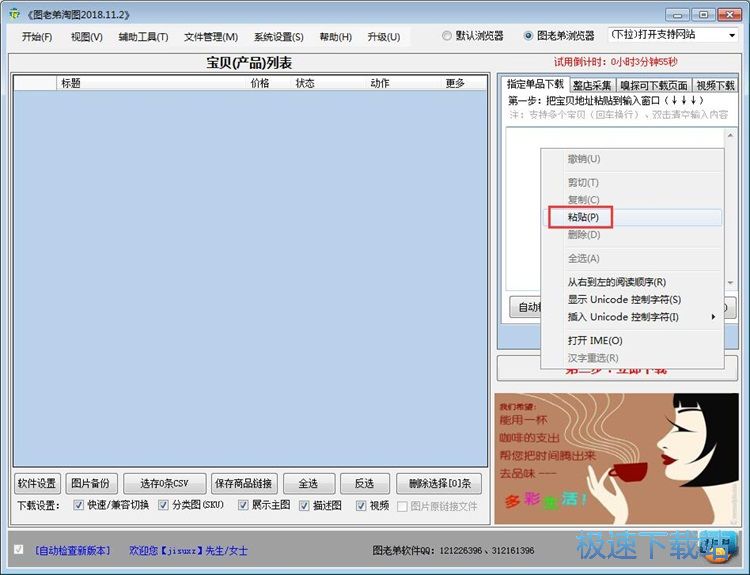Minimize the 图老弟淘图 window
Viewport: 750px width, 575px height.
[677, 14]
